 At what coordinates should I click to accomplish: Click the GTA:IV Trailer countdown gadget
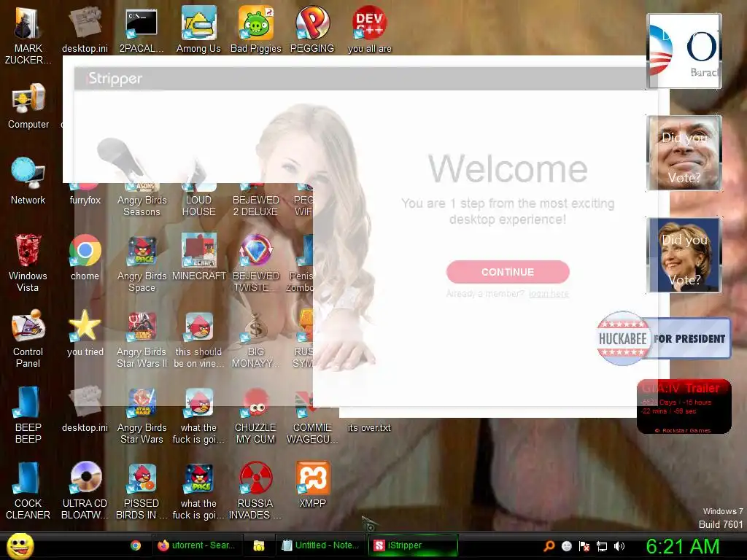(684, 406)
